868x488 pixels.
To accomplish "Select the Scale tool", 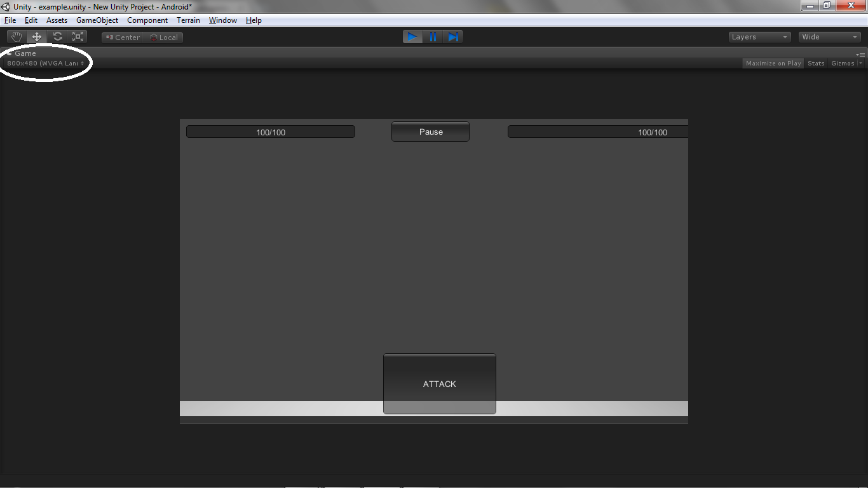I will tap(78, 37).
